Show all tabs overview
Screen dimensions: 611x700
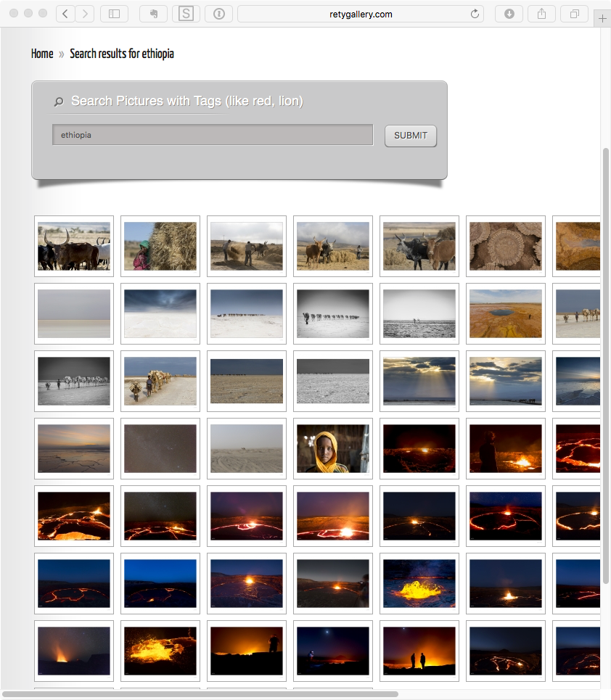[575, 14]
